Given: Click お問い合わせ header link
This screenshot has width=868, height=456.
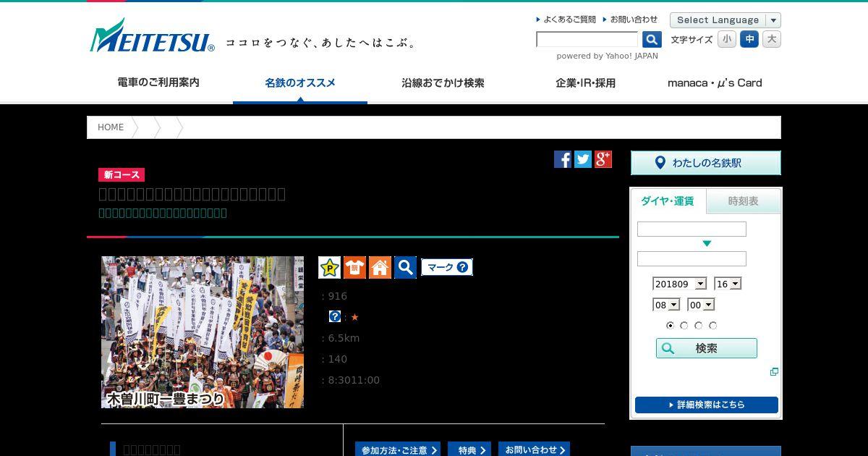Looking at the screenshot, I should (630, 20).
